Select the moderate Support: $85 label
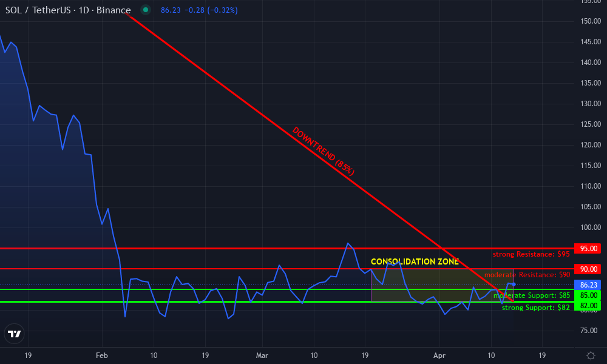Viewport: 607px width, 364px height. 531,296
